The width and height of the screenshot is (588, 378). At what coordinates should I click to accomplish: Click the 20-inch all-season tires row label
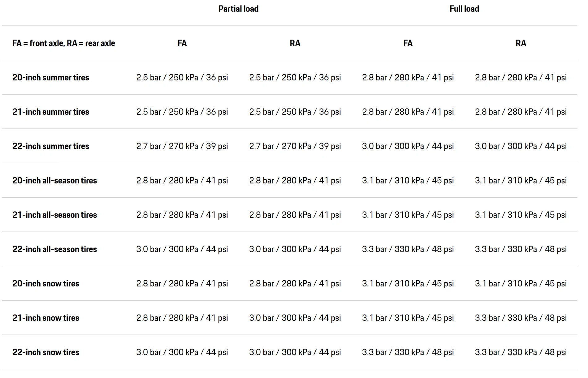click(55, 181)
